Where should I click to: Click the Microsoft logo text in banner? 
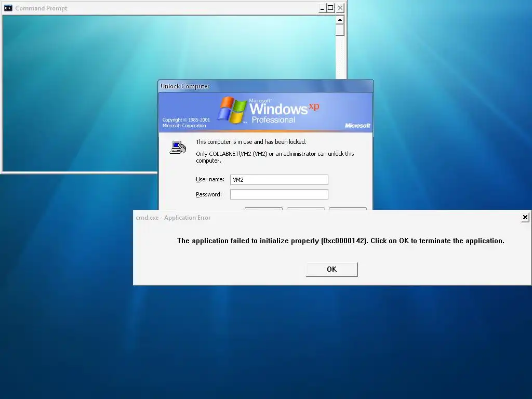click(357, 126)
